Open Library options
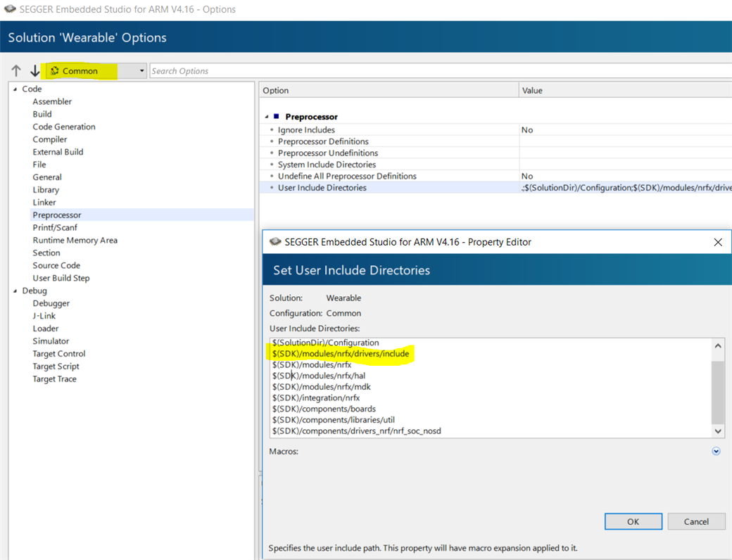Screen dimensions: 732x560 point(46,190)
